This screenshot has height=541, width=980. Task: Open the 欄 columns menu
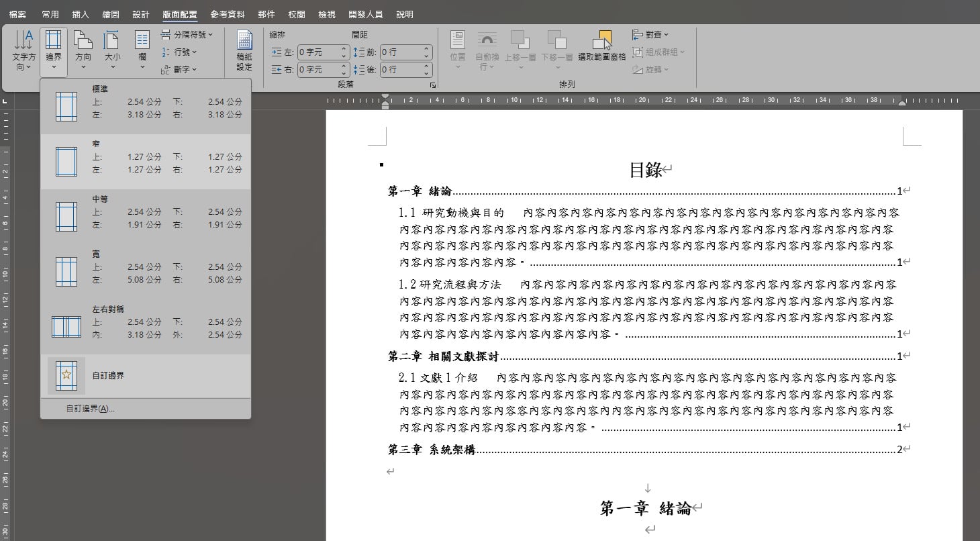tap(142, 50)
